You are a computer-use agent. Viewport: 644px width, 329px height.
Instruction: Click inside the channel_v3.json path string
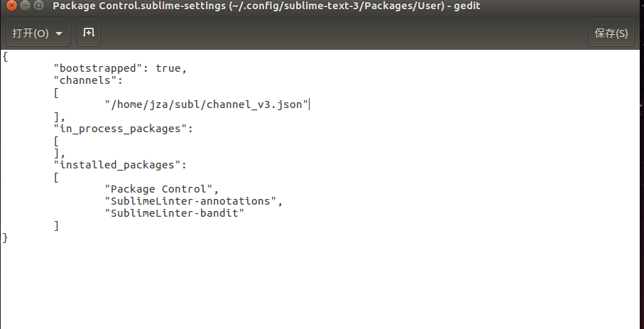click(207, 104)
